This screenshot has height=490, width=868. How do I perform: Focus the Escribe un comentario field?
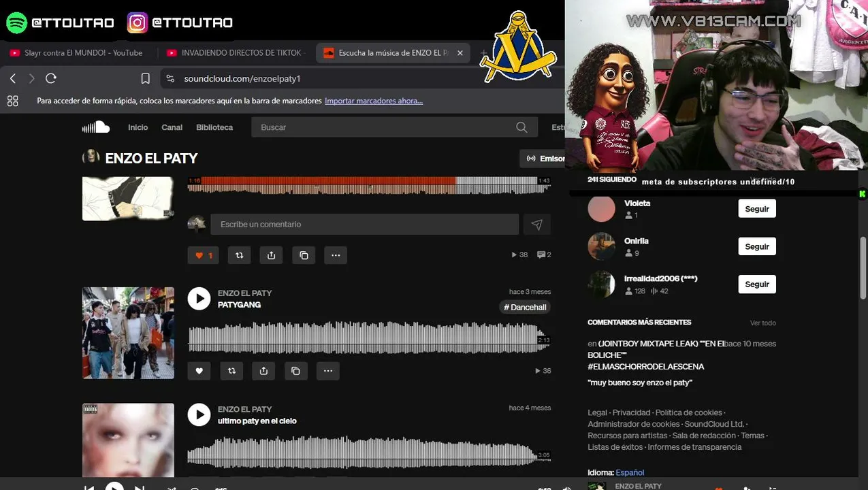point(364,224)
